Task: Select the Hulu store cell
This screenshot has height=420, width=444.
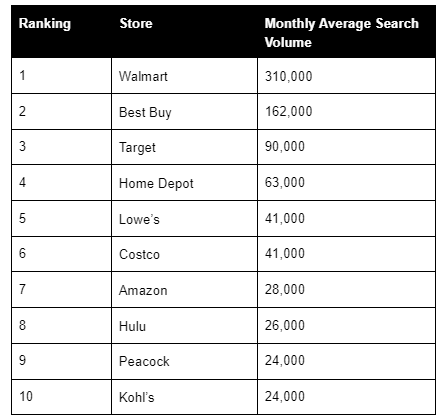Action: (x=184, y=326)
